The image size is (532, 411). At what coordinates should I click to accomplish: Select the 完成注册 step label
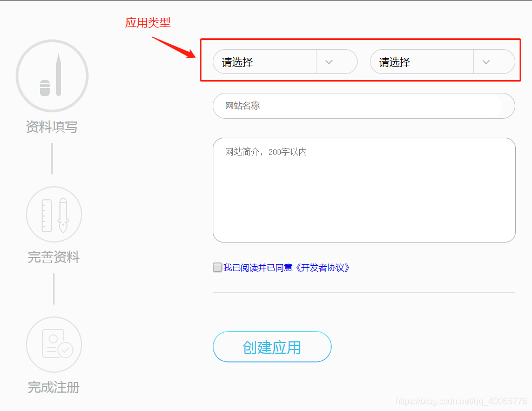coord(53,387)
